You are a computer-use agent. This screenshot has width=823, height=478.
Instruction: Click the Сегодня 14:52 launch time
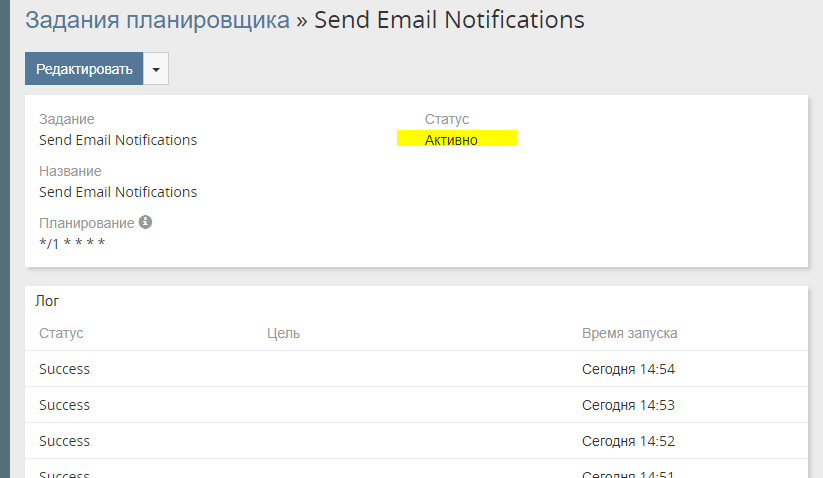(x=628, y=441)
